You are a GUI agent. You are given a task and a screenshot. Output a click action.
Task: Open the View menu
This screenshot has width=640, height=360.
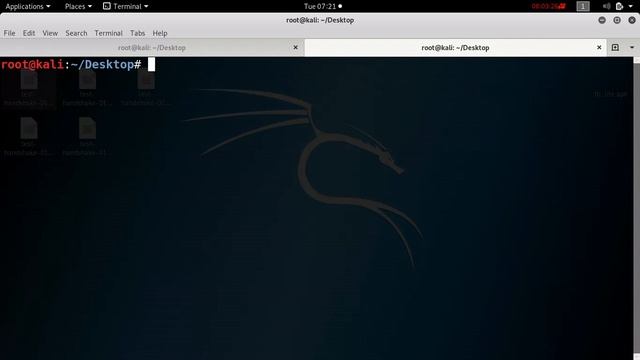50,33
